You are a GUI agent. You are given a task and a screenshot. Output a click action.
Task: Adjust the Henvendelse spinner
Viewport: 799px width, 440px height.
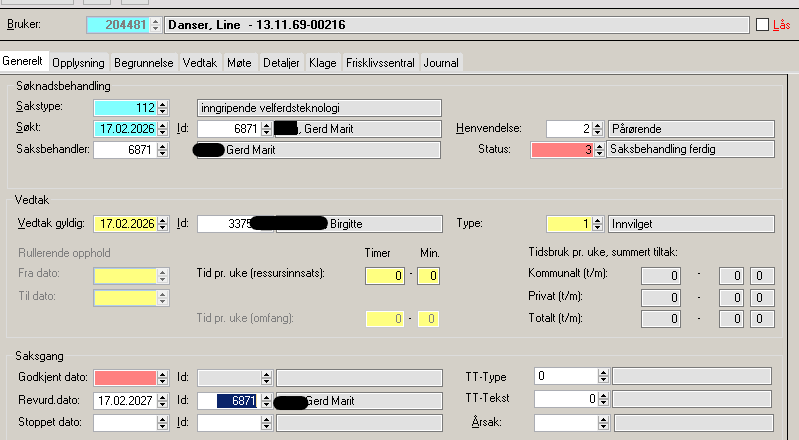598,128
